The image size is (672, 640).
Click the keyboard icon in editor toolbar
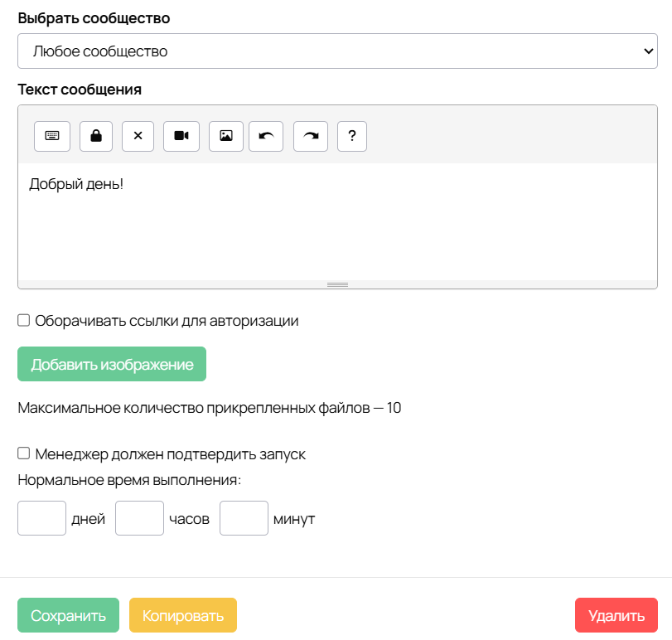click(x=52, y=136)
